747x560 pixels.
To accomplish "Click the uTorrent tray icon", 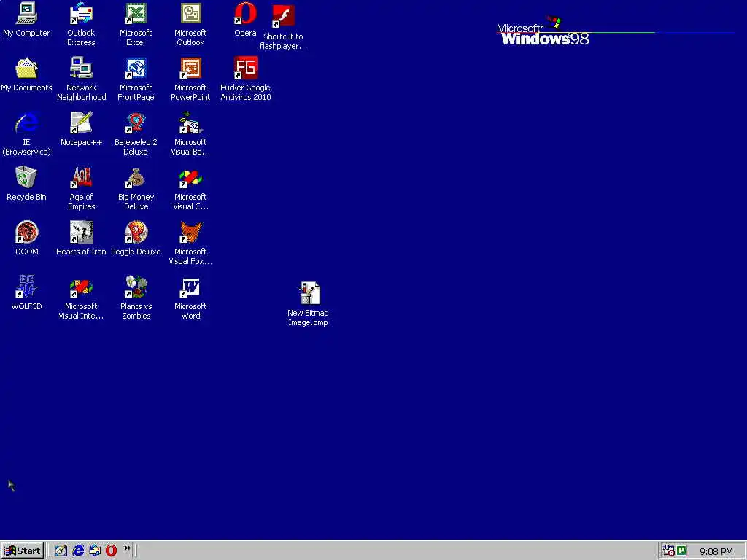I will [682, 551].
